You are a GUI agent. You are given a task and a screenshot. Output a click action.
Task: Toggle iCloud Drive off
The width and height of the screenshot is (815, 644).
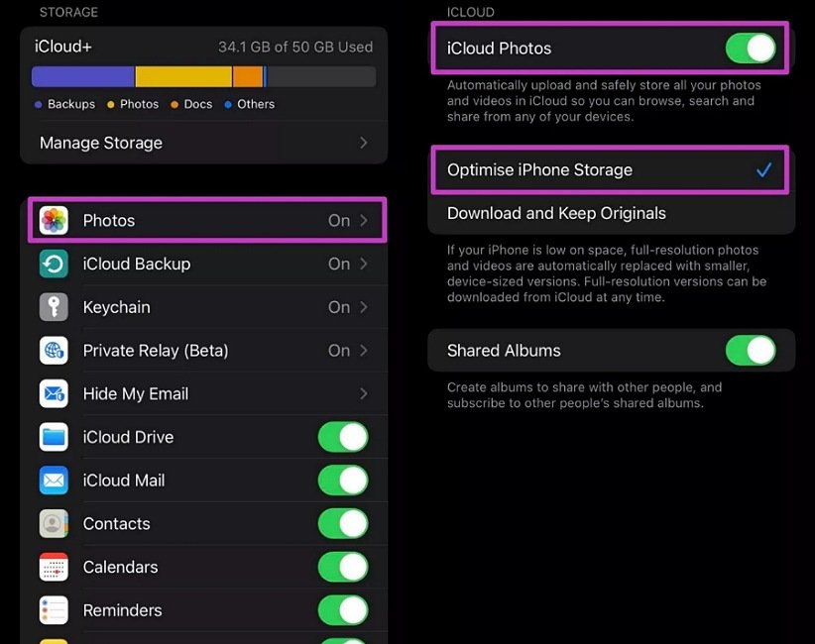click(x=343, y=437)
